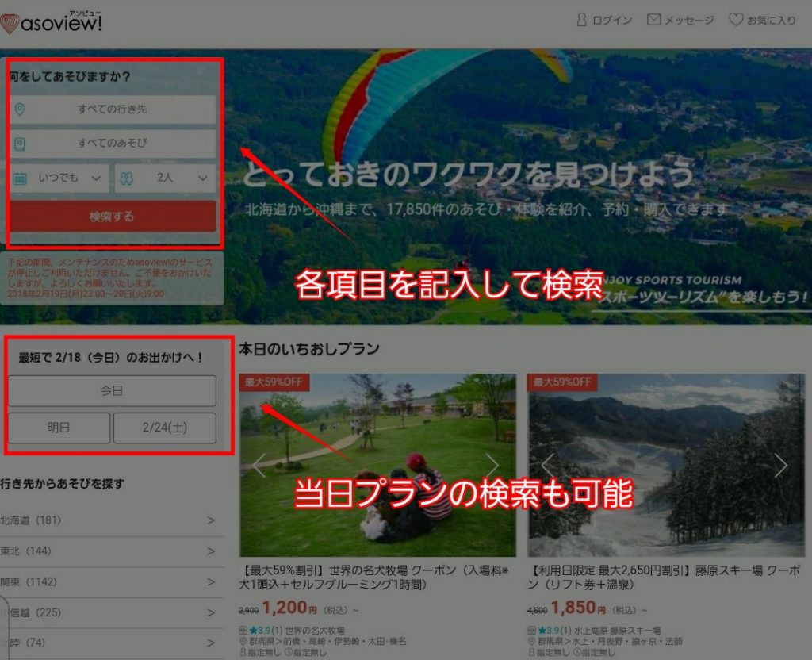Open the dog ranch plan thumbnail
This screenshot has height=660, width=812.
(x=377, y=465)
